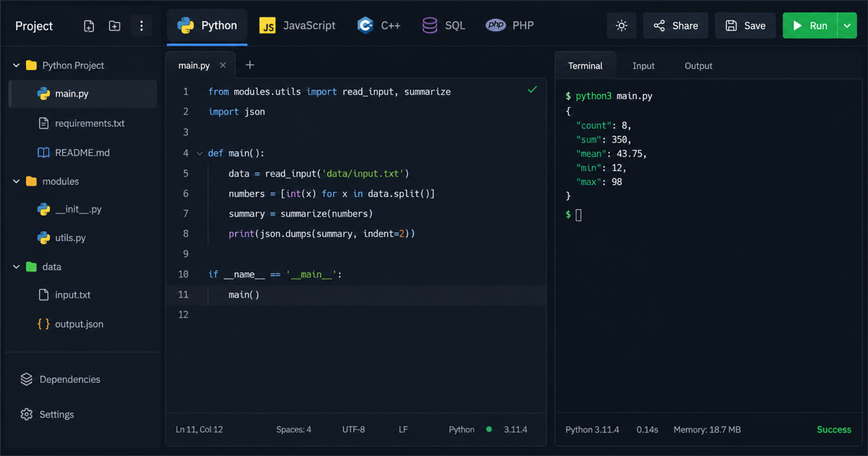Collapse the modules folder chevron
The height and width of the screenshot is (456, 868).
coord(16,181)
